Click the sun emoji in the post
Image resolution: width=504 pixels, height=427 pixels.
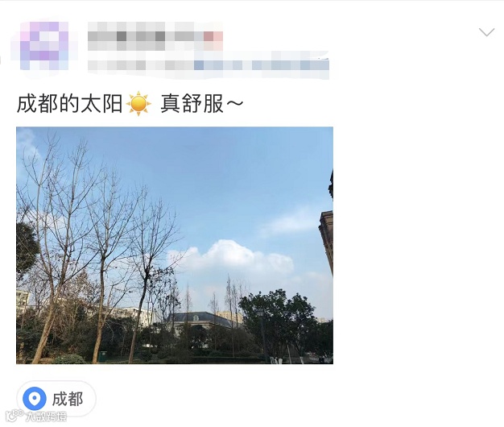click(138, 104)
